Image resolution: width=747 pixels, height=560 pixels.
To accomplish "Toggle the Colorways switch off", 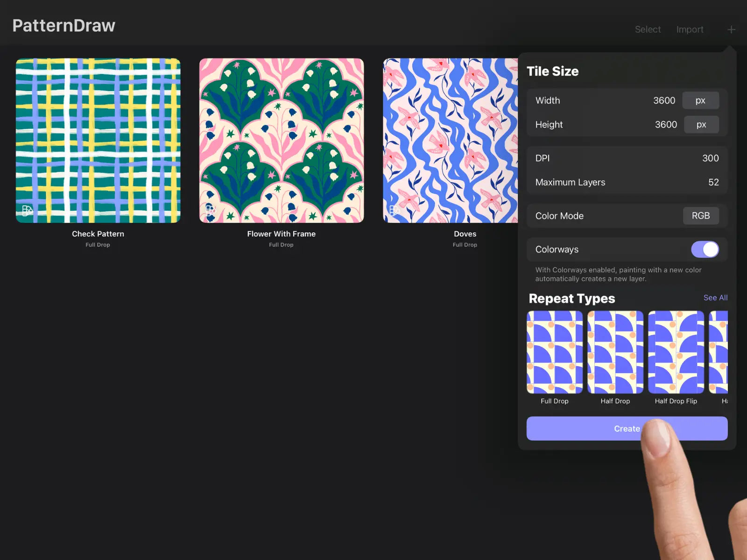I will (x=705, y=249).
